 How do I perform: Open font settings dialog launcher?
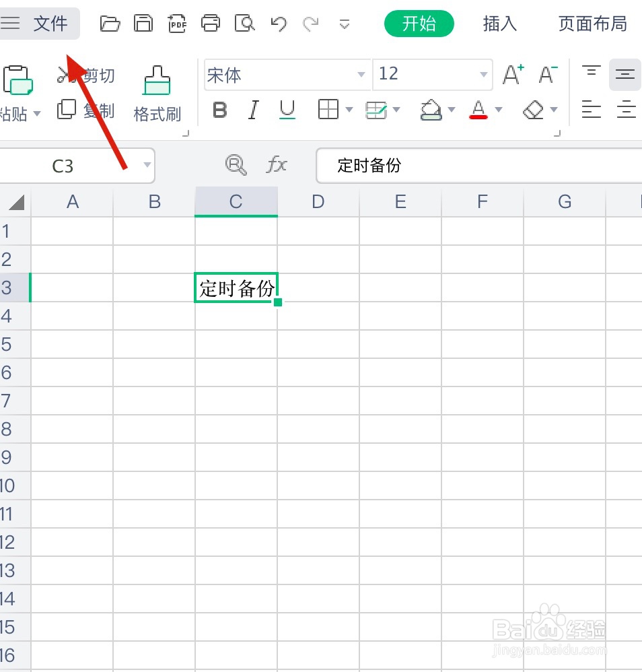pyautogui.click(x=557, y=133)
